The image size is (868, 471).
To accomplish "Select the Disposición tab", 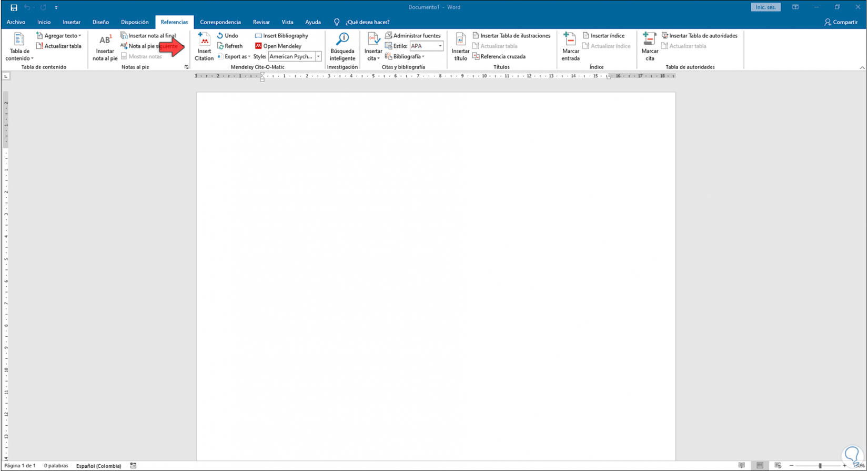I will (x=135, y=22).
